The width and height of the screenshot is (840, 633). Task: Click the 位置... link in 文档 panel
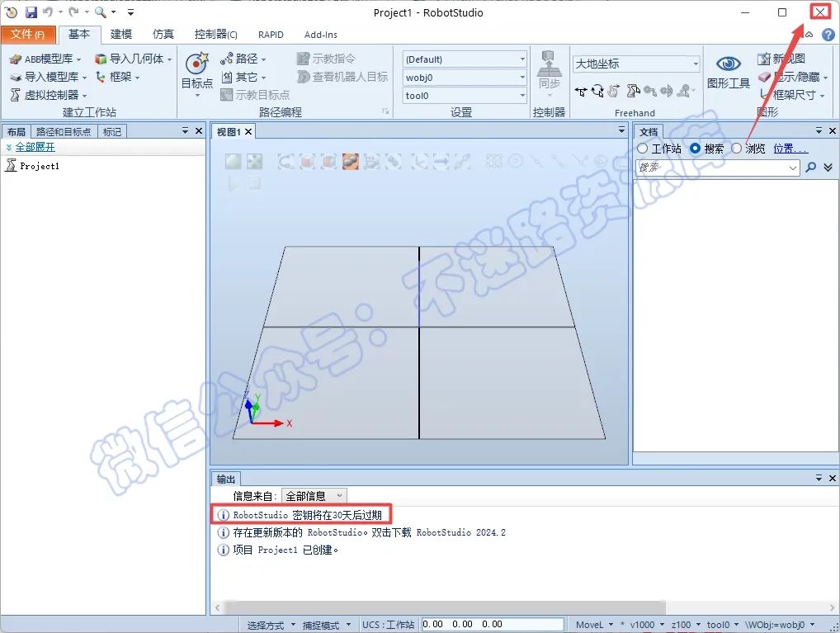(x=790, y=149)
